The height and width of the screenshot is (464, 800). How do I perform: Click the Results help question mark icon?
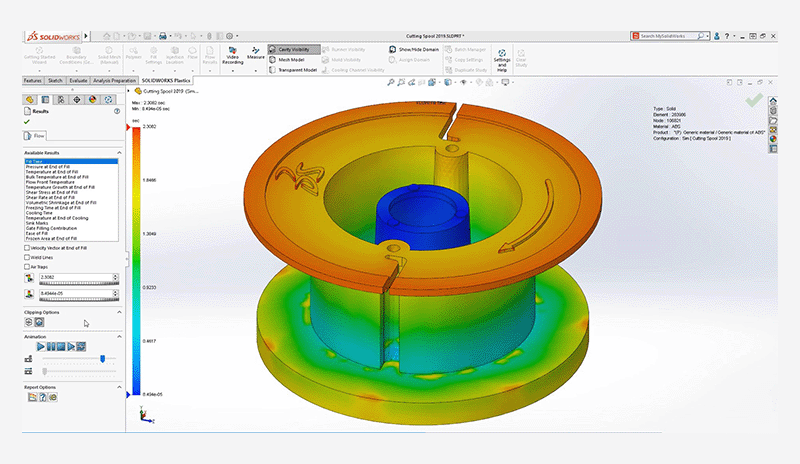click(118, 111)
